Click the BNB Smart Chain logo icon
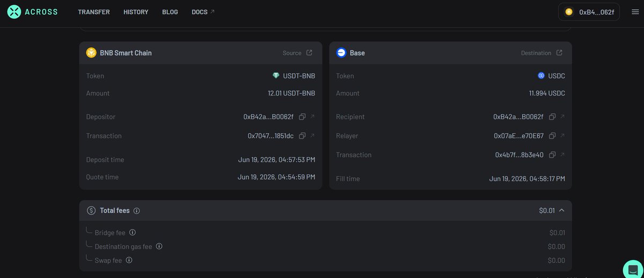Image resolution: width=644 pixels, height=278 pixels. click(91, 53)
